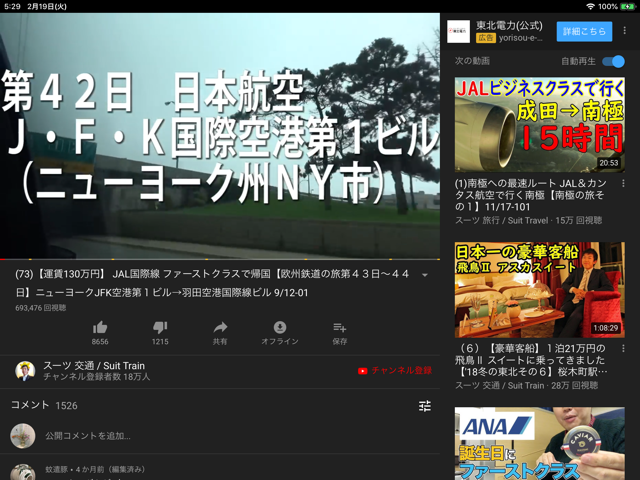Play JAL ビジネスクラス 南極 thumbnail
The height and width of the screenshot is (480, 640).
click(540, 124)
